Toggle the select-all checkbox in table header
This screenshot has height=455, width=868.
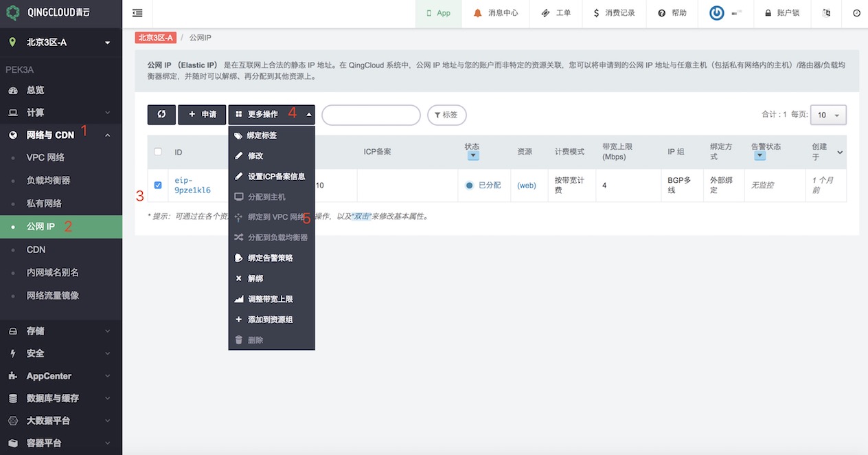pyautogui.click(x=158, y=152)
